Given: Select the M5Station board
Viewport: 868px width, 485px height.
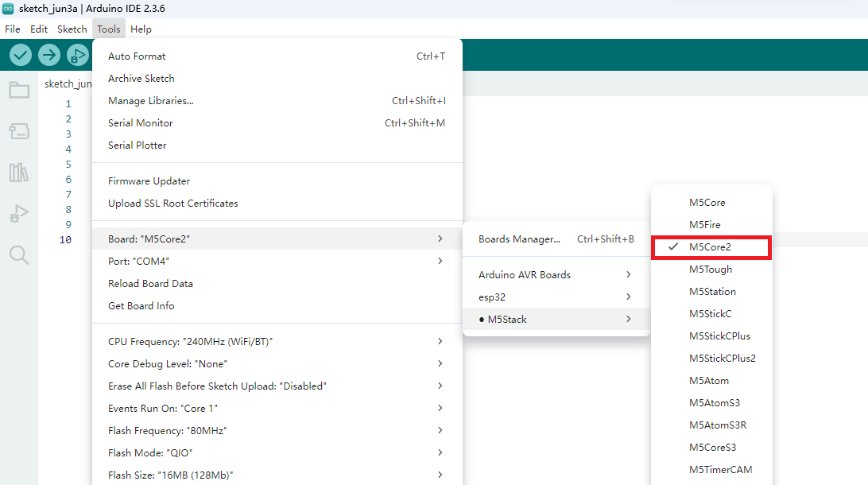Looking at the screenshot, I should 711,291.
